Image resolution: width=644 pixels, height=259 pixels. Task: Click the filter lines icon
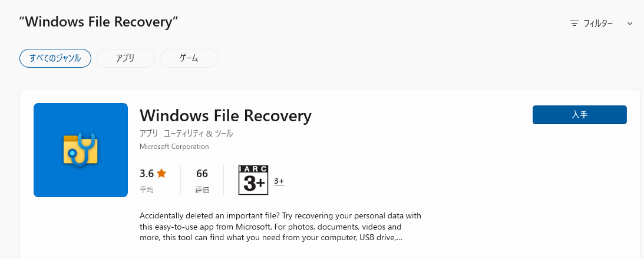(x=574, y=24)
